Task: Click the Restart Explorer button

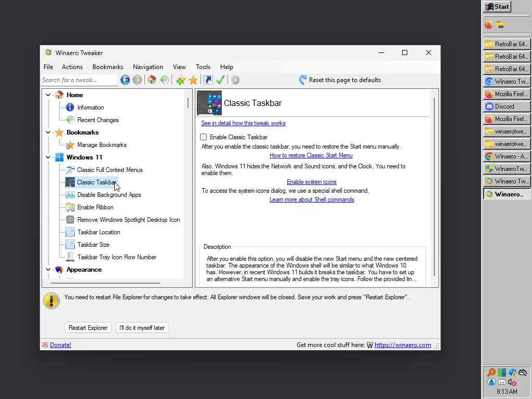Action: point(88,328)
